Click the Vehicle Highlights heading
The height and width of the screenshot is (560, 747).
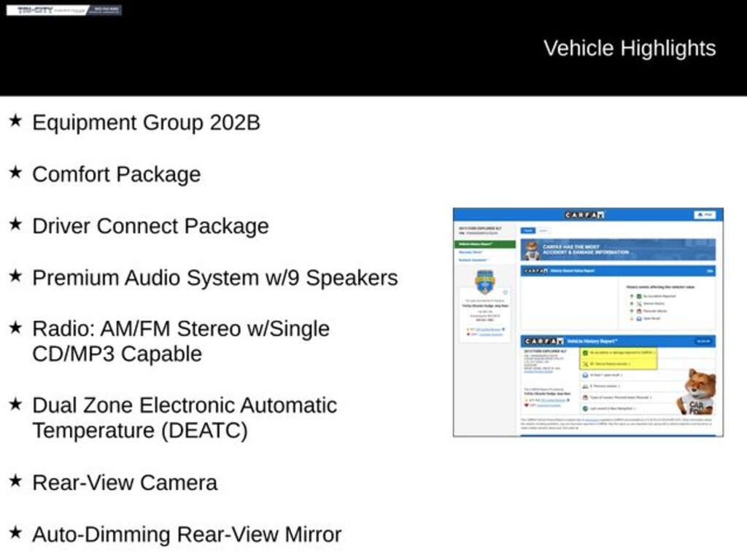(x=629, y=48)
